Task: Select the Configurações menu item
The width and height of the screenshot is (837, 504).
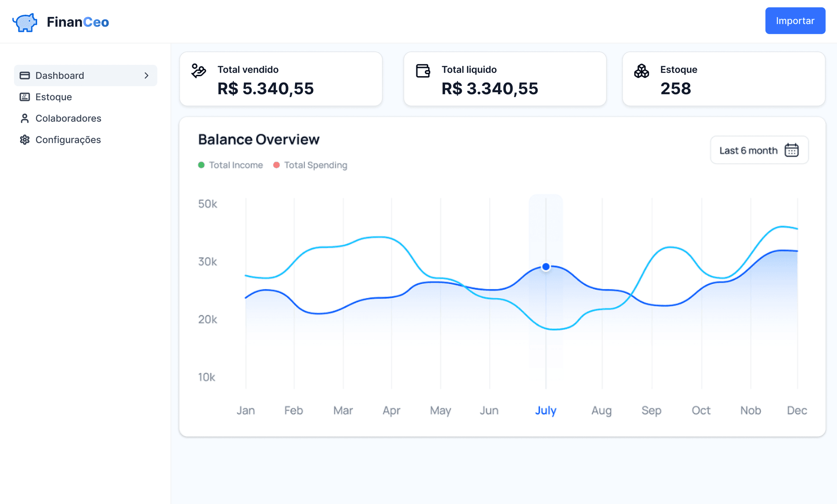Action: pos(68,139)
